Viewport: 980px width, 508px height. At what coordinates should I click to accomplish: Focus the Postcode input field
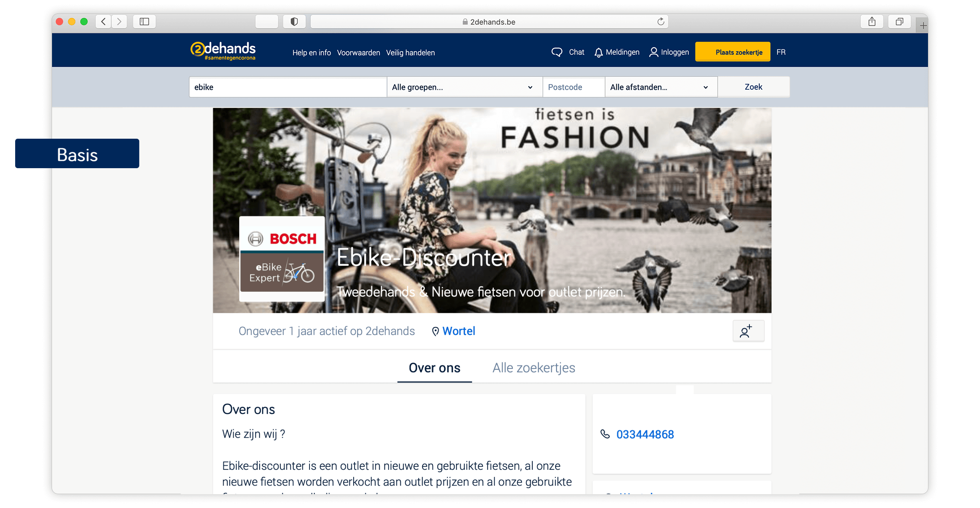(573, 87)
